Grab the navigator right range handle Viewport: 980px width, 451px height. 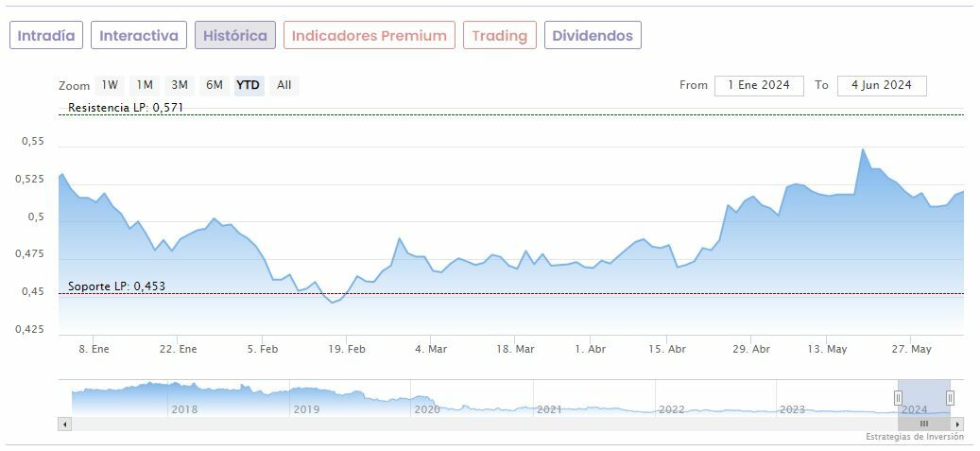point(950,398)
